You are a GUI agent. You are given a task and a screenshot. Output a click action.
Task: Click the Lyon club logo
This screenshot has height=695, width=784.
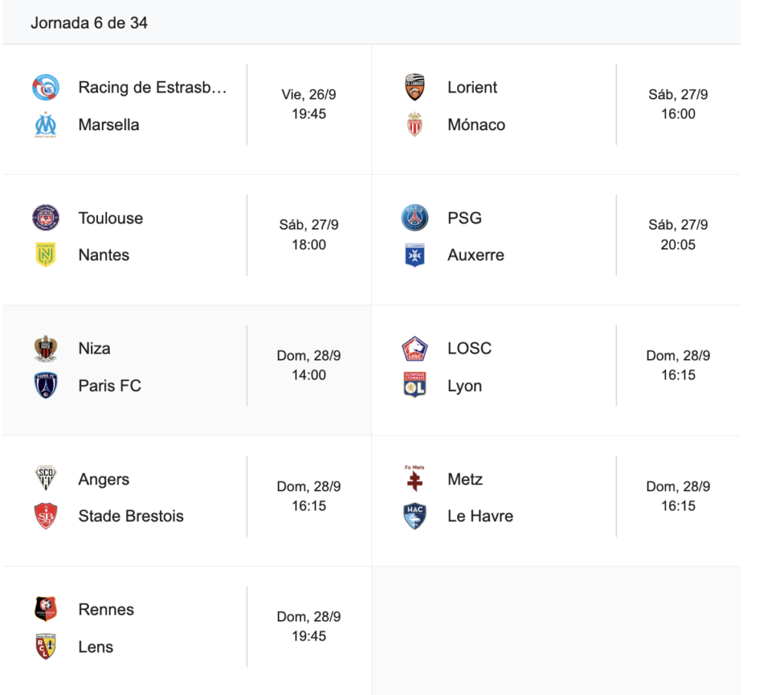(415, 386)
